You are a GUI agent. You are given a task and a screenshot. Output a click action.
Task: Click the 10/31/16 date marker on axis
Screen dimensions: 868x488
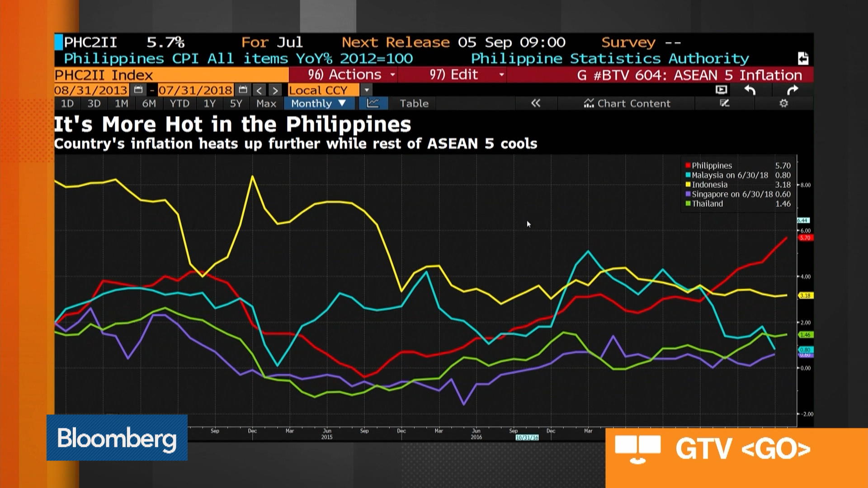click(527, 438)
